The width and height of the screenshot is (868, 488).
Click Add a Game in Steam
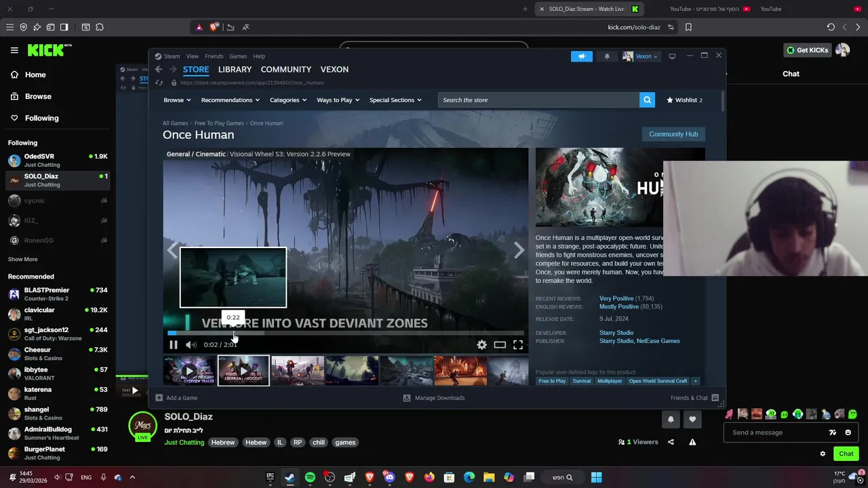[x=176, y=398]
